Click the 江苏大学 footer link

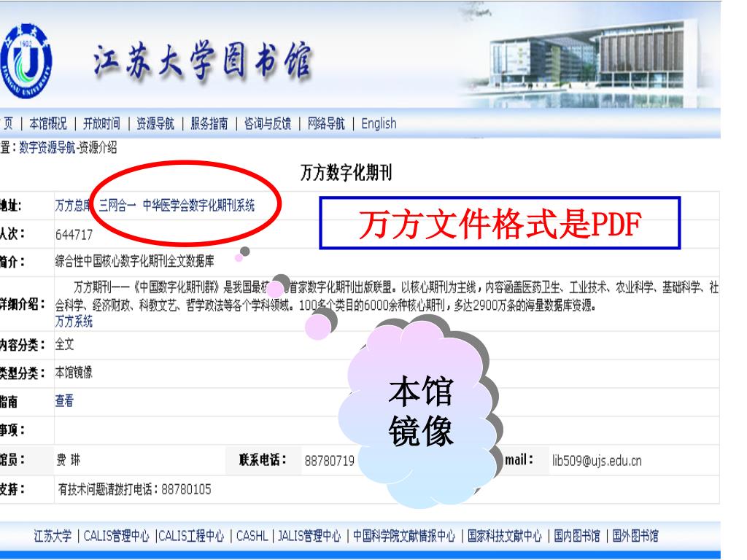(53, 536)
